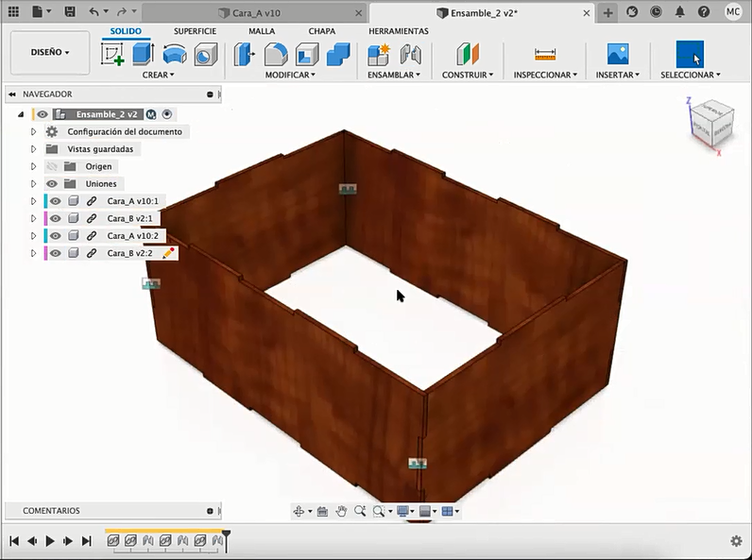Switch to the CHAPA tab
Viewport: 752px width, 560px height.
322,31
